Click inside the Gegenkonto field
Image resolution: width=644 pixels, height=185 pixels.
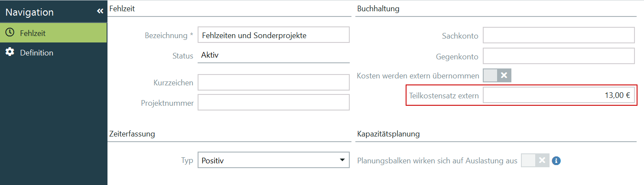coord(559,56)
